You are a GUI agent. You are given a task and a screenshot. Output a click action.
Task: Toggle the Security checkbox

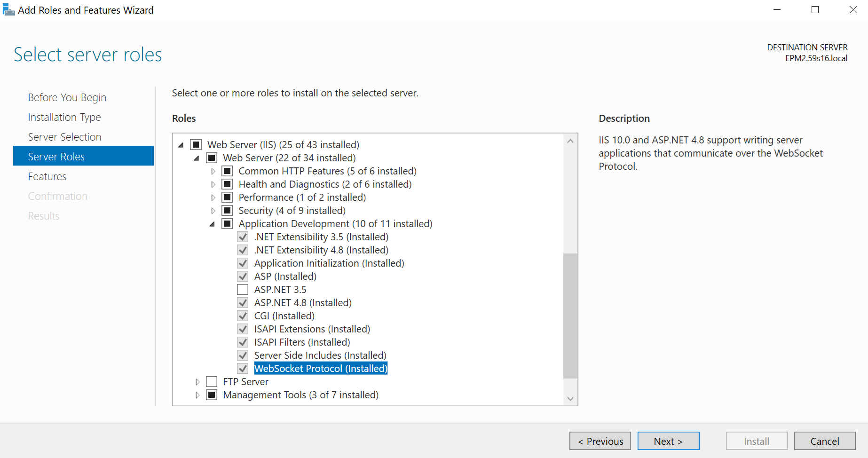pos(227,210)
